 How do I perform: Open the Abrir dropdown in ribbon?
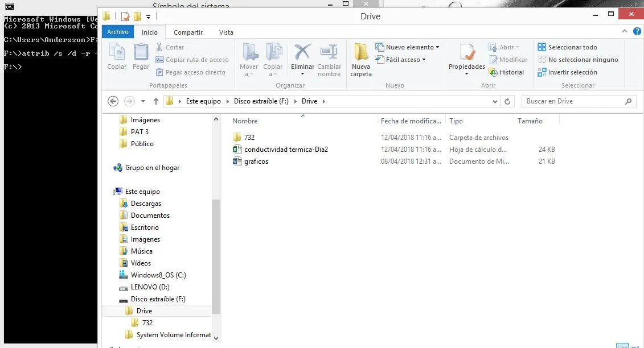pos(504,47)
